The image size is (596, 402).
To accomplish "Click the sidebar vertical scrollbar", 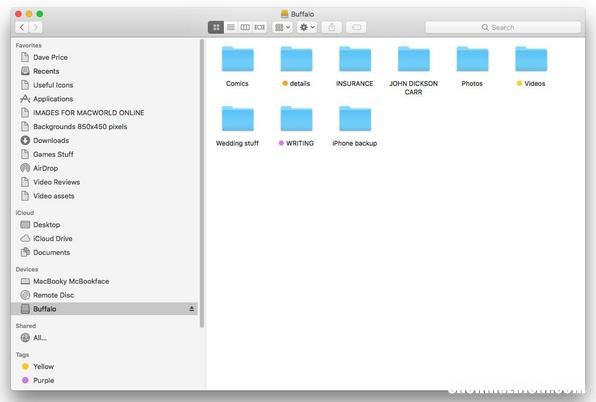I will pos(202,183).
